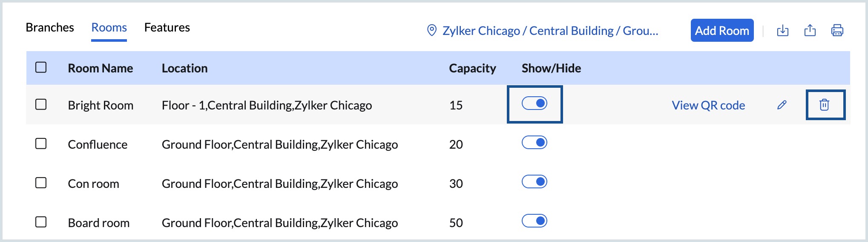Click the location pin icon

[x=431, y=31]
